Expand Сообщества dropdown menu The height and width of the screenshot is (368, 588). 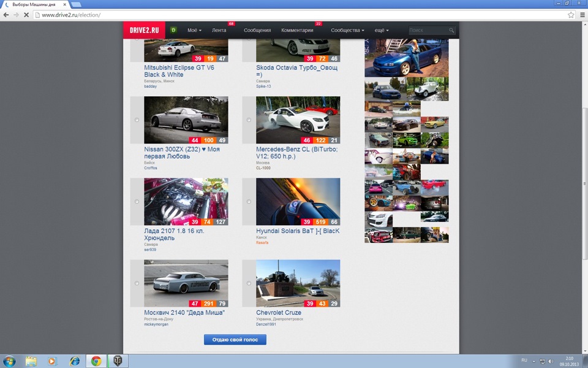pos(347,30)
